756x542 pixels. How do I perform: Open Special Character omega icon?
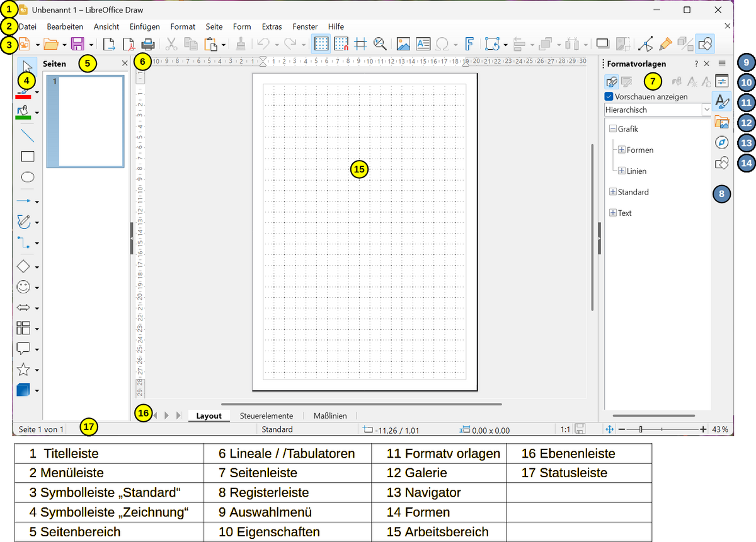[442, 44]
